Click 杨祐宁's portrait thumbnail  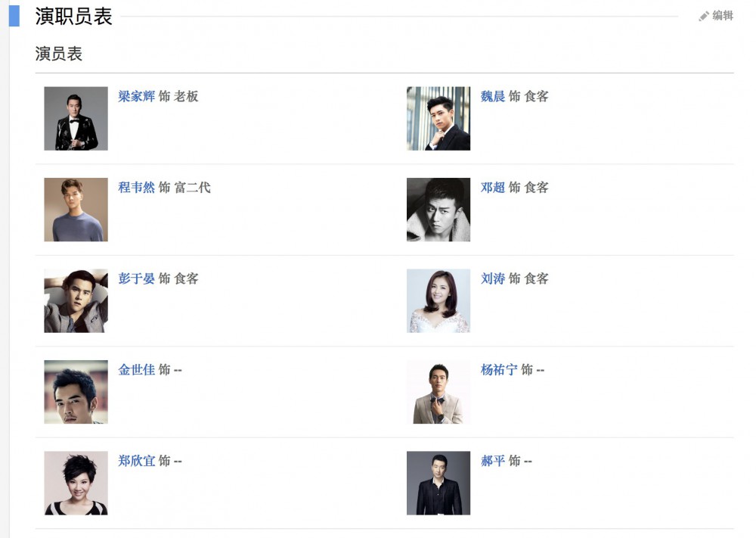coord(438,392)
